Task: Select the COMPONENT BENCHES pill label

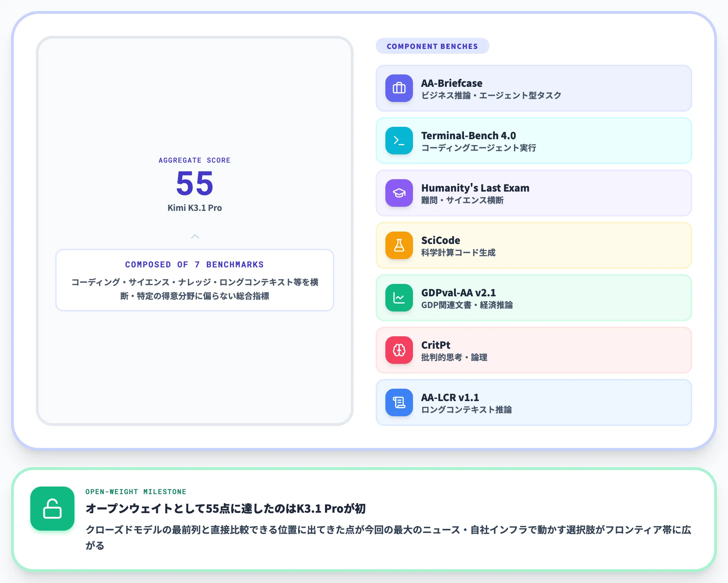Action: 432,46
